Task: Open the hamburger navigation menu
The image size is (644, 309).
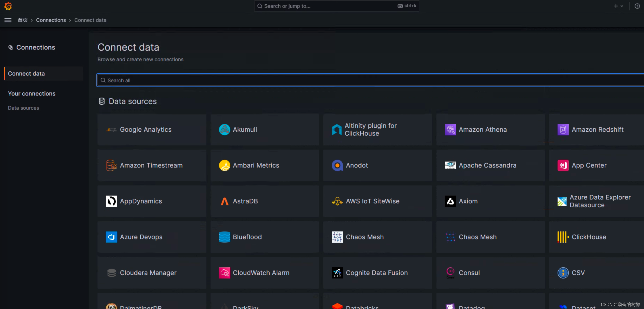Action: (x=8, y=20)
